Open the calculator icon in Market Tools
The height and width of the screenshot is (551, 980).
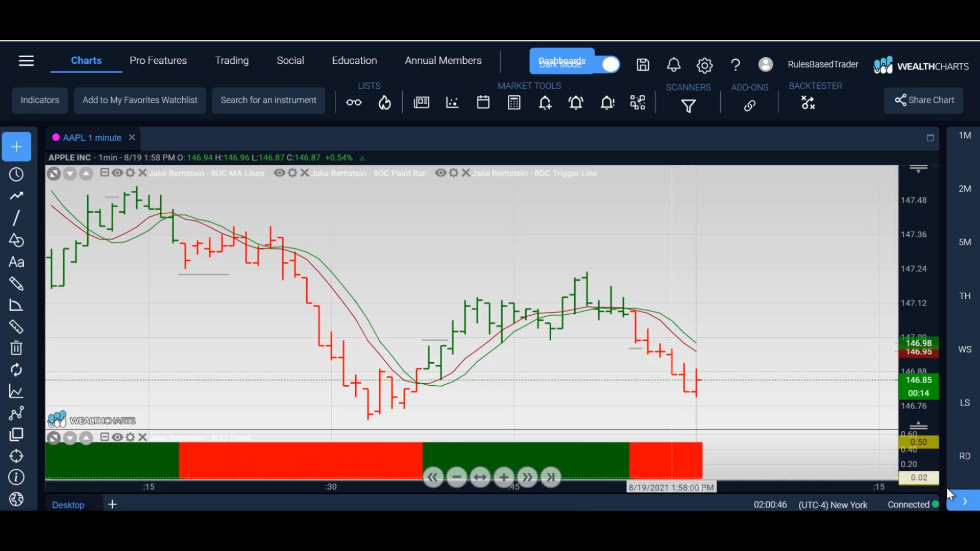[x=514, y=103]
